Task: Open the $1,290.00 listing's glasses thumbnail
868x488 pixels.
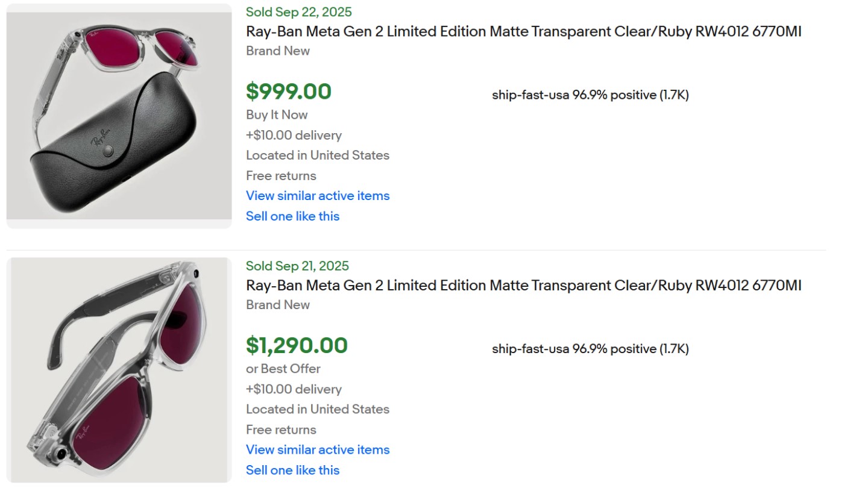Action: click(x=119, y=370)
